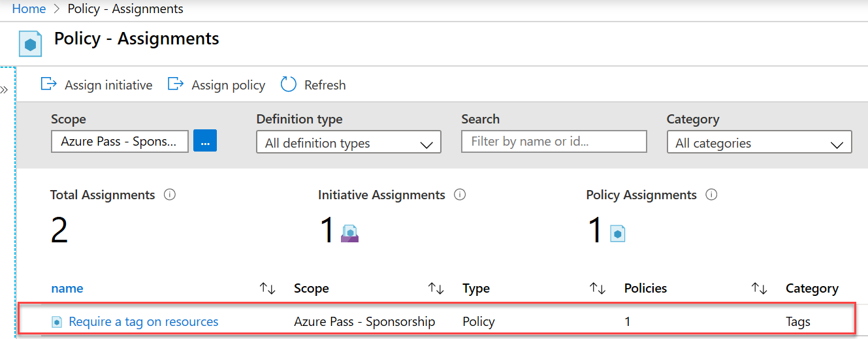Click the Policies column header
This screenshot has width=868, height=339.
click(x=646, y=289)
